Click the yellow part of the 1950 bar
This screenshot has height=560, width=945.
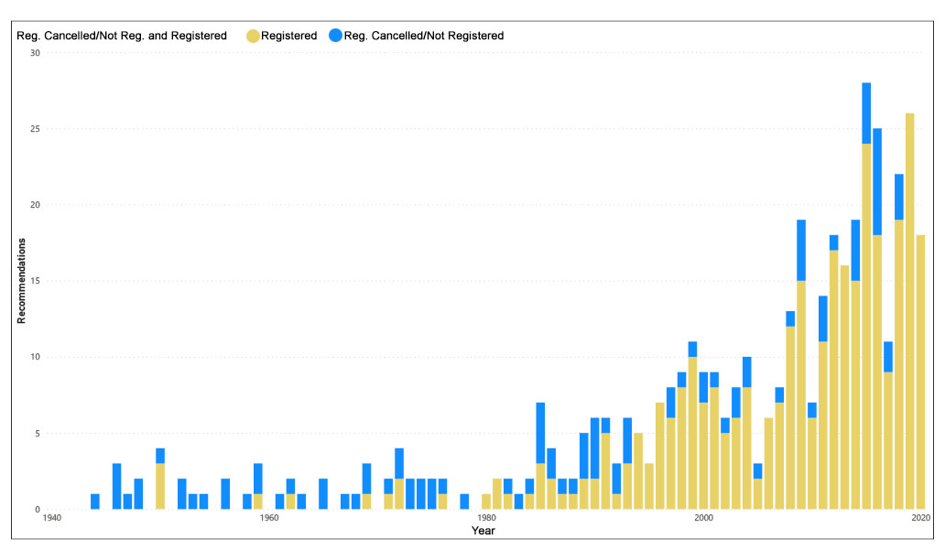tap(160, 487)
